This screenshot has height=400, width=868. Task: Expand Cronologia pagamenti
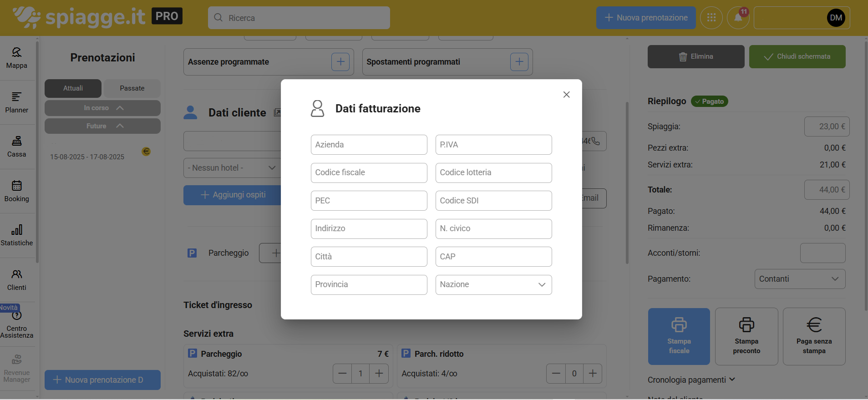pyautogui.click(x=691, y=380)
